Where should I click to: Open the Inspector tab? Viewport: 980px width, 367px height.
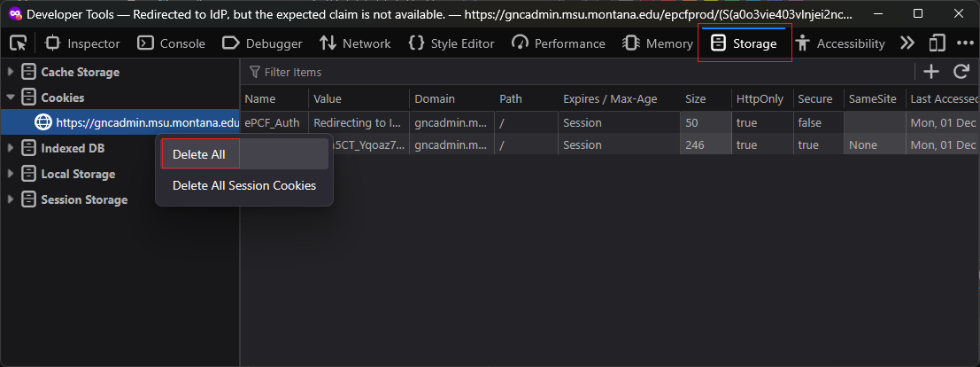tap(82, 43)
